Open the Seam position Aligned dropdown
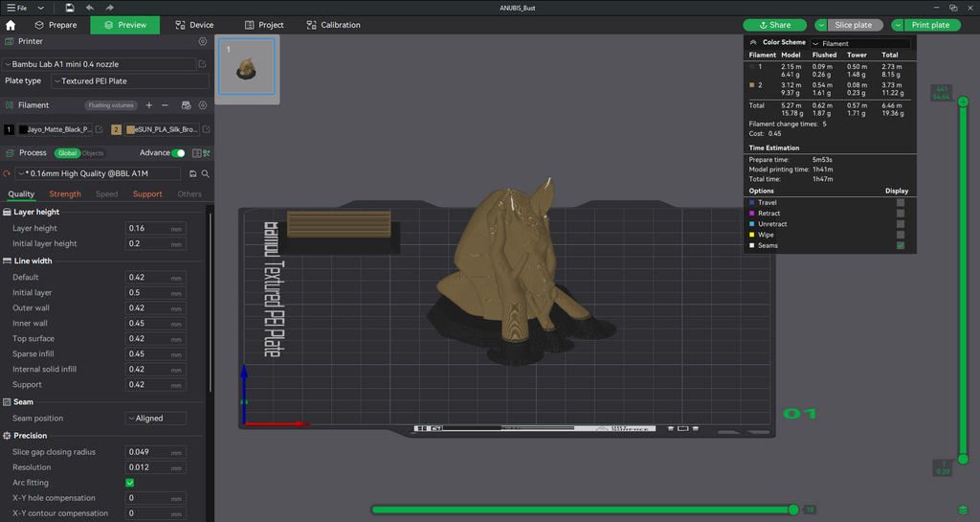Image resolution: width=980 pixels, height=522 pixels. (x=156, y=419)
